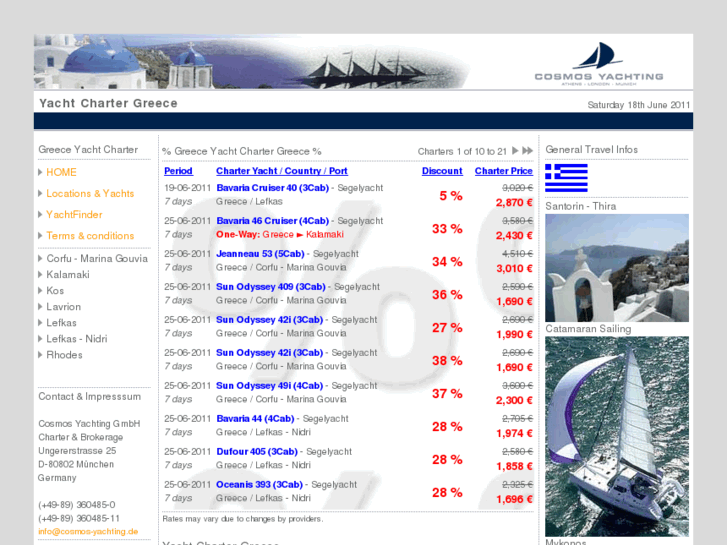Click the Cosmos Yachting logo
Image resolution: width=727 pixels, height=545 pixels.
[x=599, y=64]
